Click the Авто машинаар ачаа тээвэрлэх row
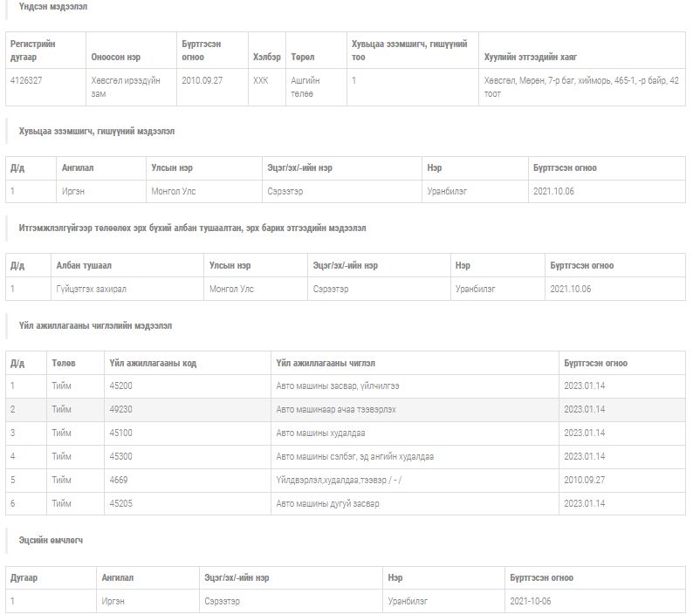This screenshot has height=614, width=700. (x=336, y=409)
